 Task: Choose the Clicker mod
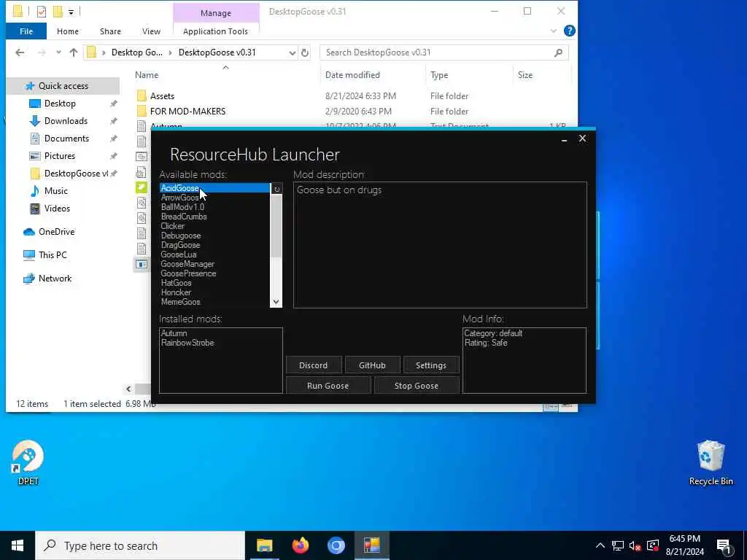click(x=172, y=226)
